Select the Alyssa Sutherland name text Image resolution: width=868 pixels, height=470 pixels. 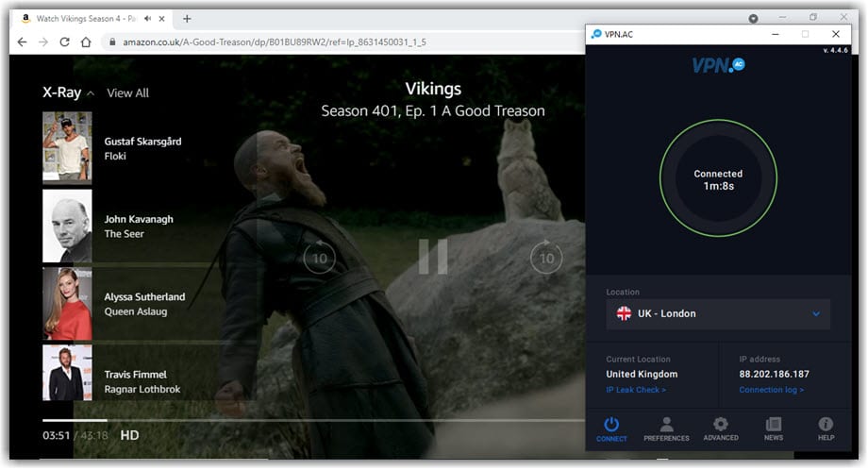(144, 297)
